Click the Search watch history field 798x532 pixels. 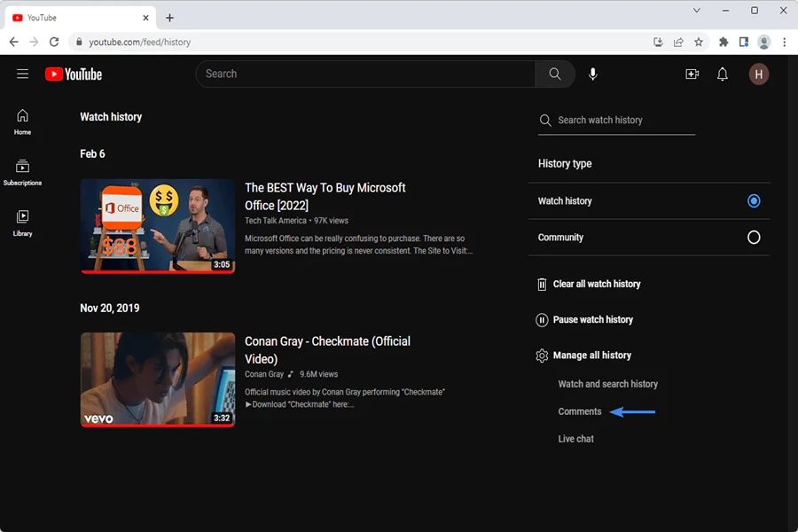pyautogui.click(x=616, y=121)
